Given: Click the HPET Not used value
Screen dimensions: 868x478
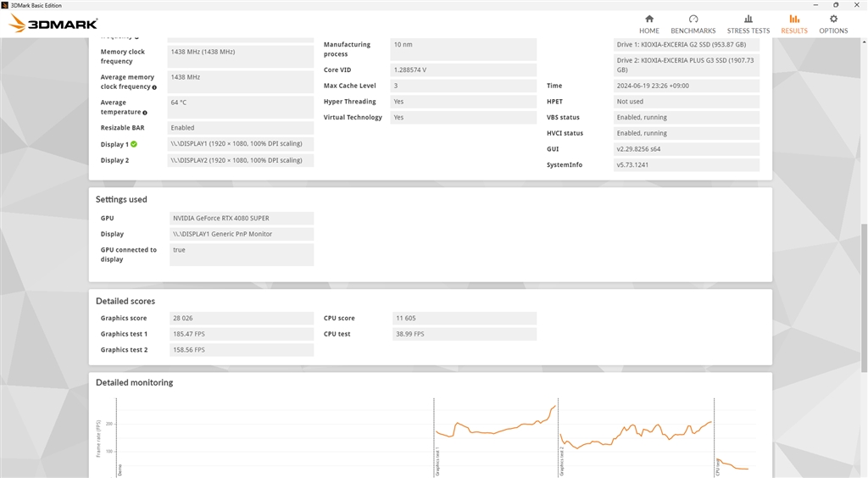Looking at the screenshot, I should [x=687, y=102].
